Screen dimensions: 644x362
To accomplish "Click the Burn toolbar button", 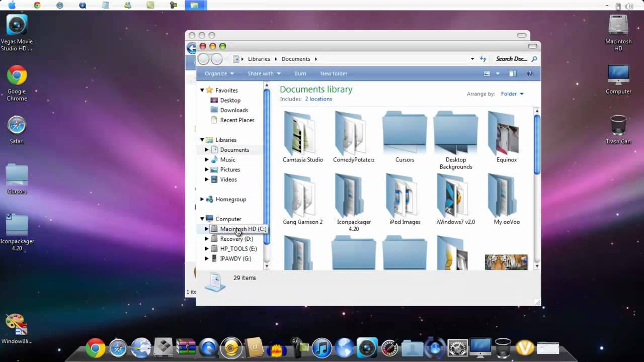I will coord(300,73).
